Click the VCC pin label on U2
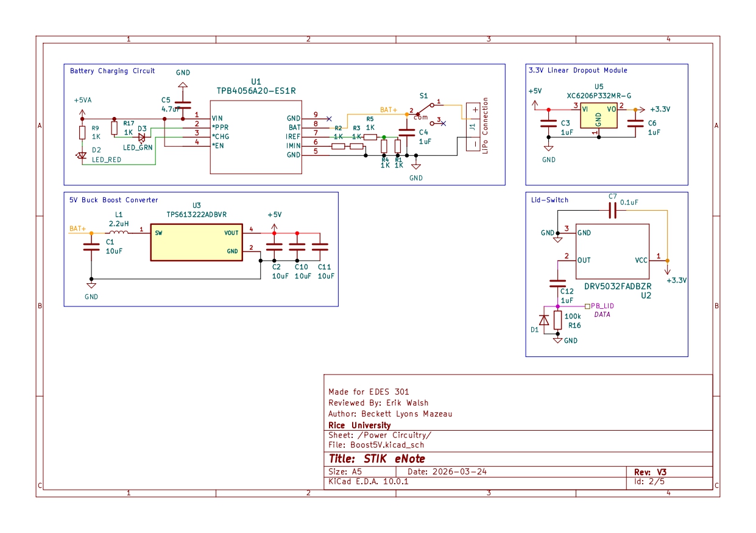 point(641,260)
